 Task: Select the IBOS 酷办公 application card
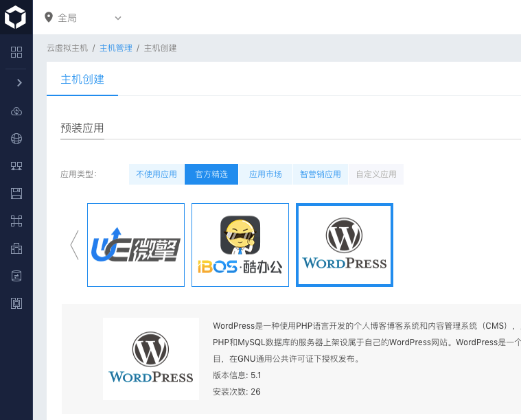click(240, 245)
